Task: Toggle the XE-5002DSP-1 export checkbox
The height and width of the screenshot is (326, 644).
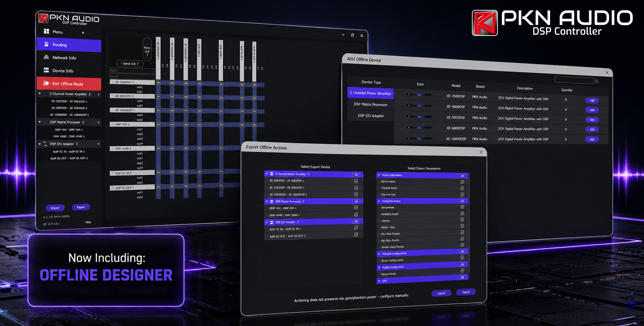Action: coord(356,181)
